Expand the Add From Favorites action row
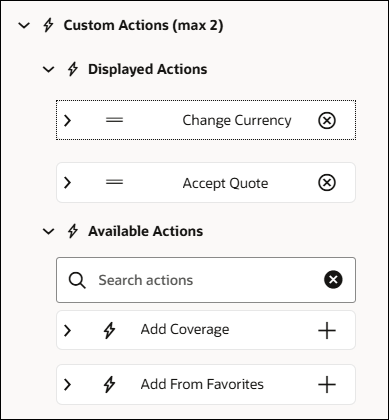 pos(68,384)
